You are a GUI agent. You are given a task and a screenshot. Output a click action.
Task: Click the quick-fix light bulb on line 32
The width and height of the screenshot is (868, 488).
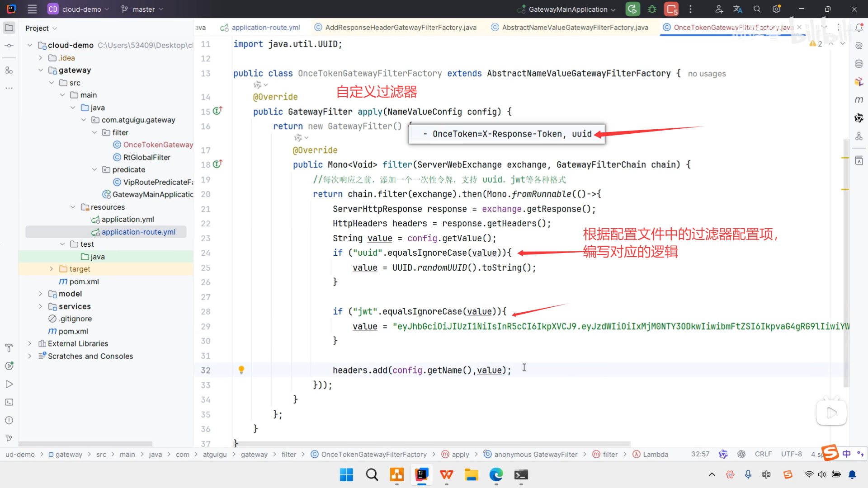point(241,370)
